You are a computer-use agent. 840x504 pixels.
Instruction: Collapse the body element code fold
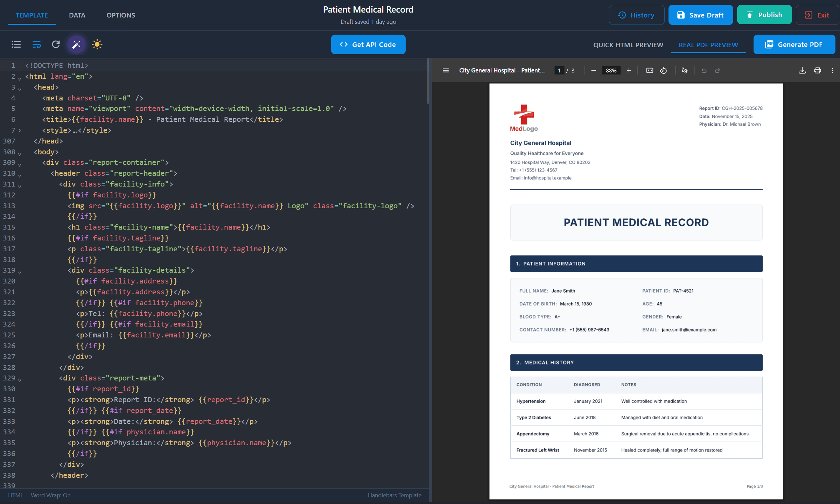pyautogui.click(x=20, y=154)
